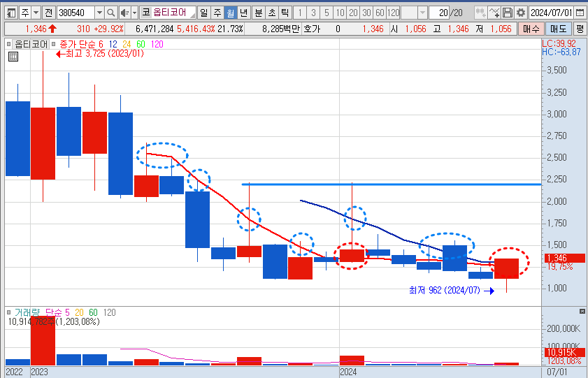Choose the interval 120 toolbar button
The height and width of the screenshot is (378, 588).
pyautogui.click(x=393, y=13)
